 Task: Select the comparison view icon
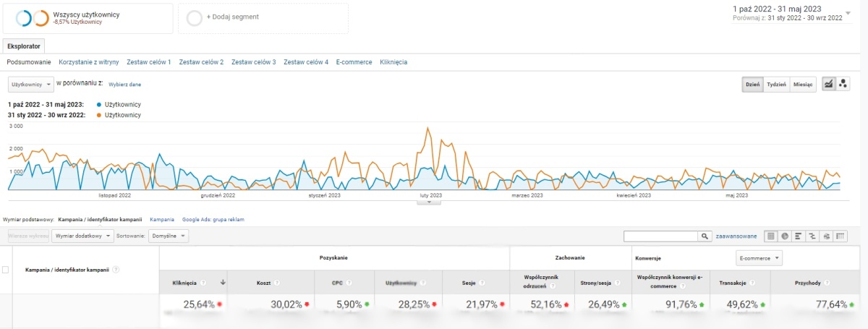(x=812, y=236)
